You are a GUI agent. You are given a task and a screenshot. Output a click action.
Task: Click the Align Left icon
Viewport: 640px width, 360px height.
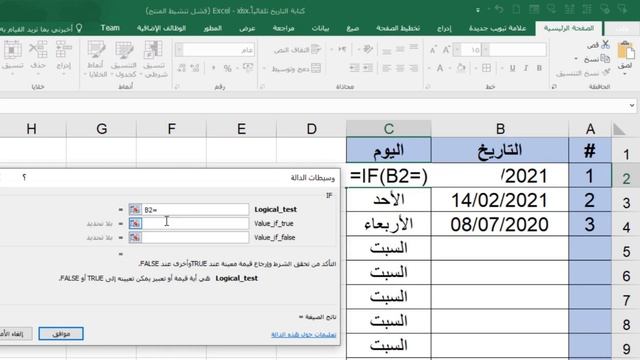[387, 68]
